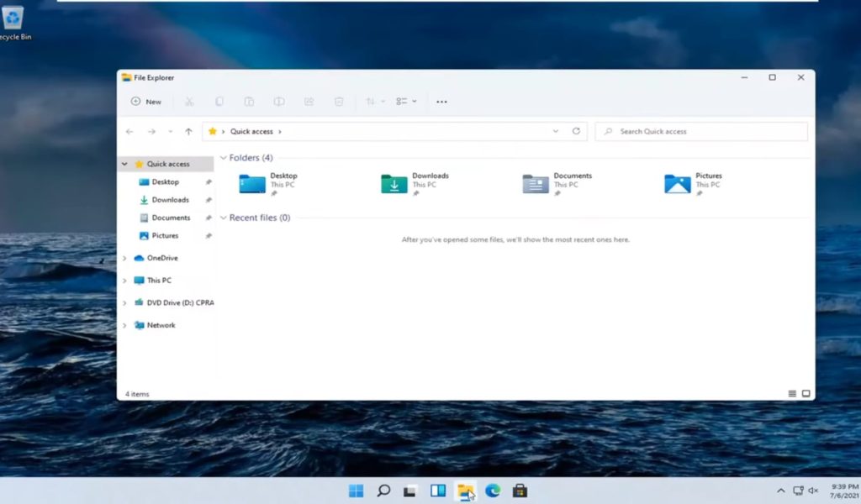Open the See more ellipsis menu
This screenshot has width=861, height=504.
(x=441, y=102)
